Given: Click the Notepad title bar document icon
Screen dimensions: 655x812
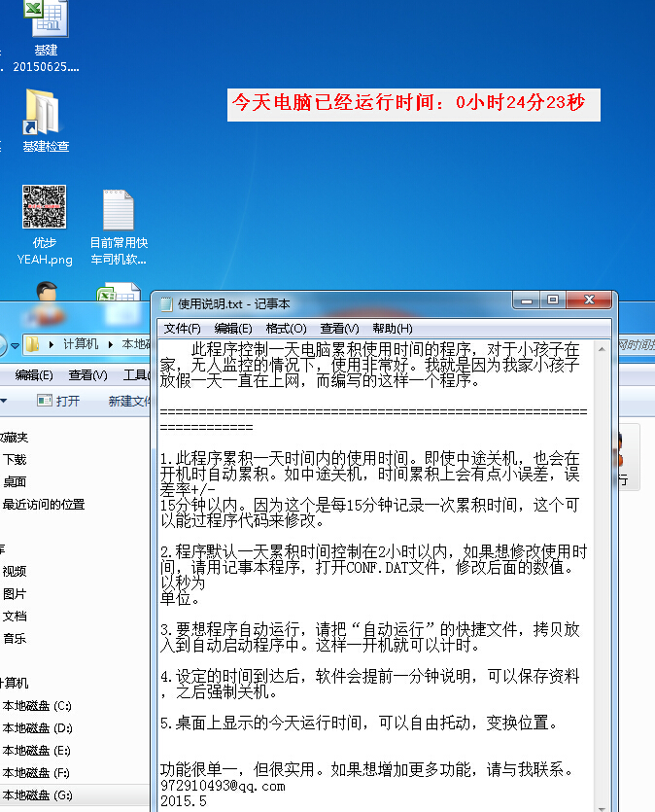Looking at the screenshot, I should point(166,304).
